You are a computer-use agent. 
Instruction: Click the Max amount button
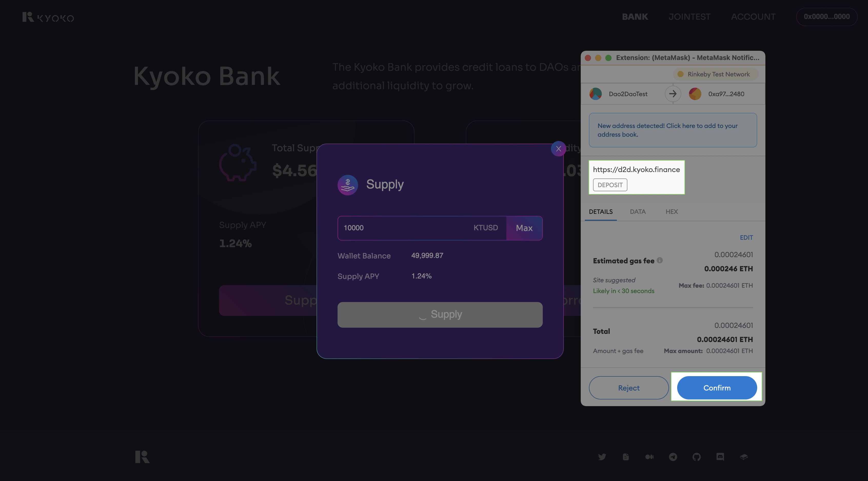coord(524,228)
